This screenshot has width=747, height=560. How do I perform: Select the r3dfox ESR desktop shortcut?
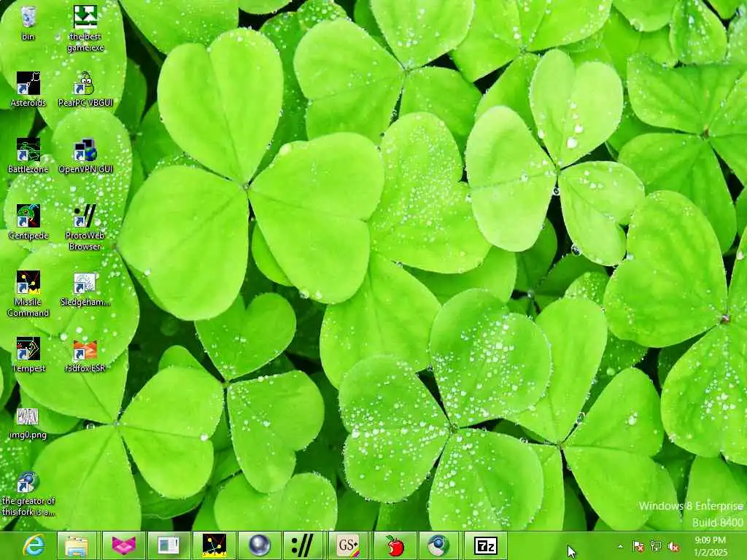85,355
